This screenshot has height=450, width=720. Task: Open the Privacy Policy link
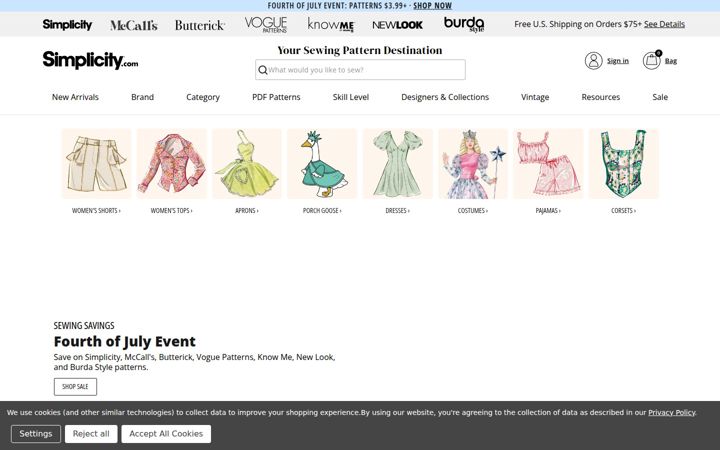671,412
